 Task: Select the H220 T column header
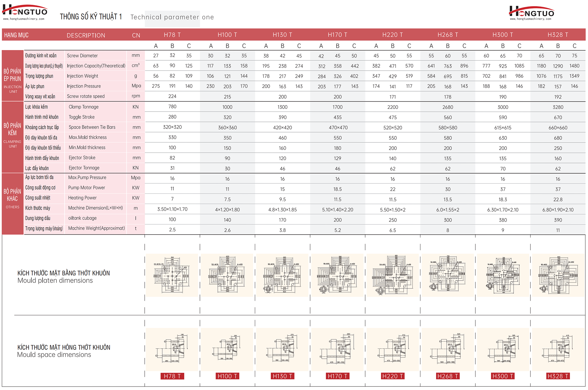pyautogui.click(x=392, y=35)
